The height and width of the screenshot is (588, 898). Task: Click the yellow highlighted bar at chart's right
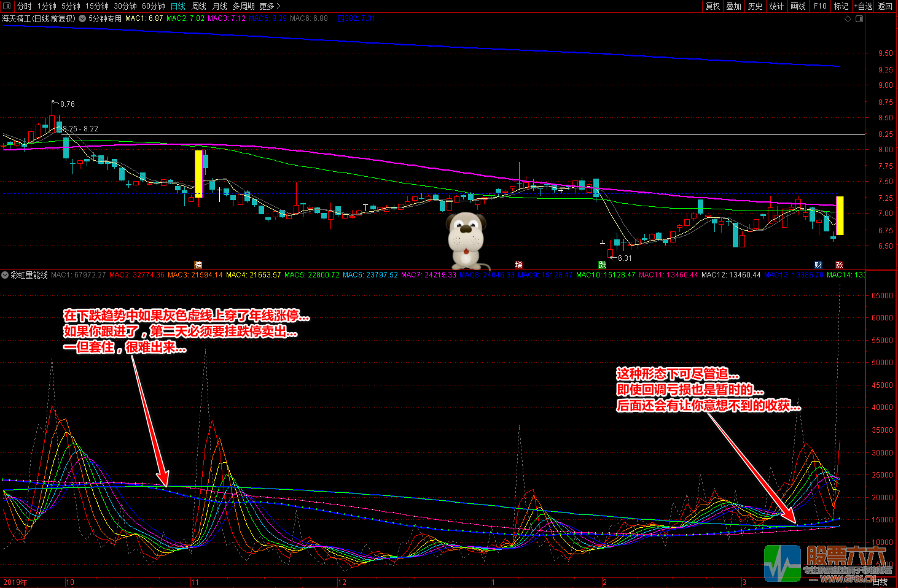click(840, 215)
